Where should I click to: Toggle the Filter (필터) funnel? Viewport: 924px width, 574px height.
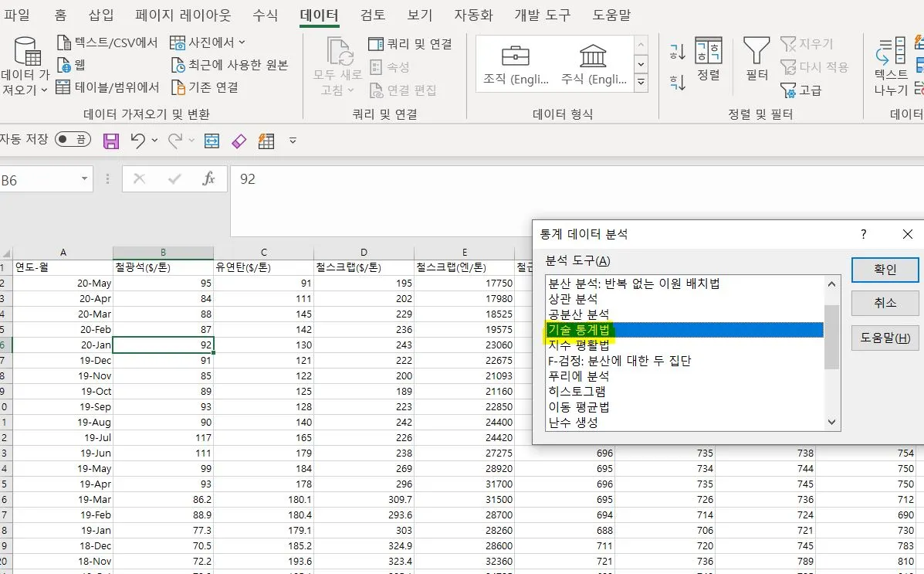(x=756, y=59)
